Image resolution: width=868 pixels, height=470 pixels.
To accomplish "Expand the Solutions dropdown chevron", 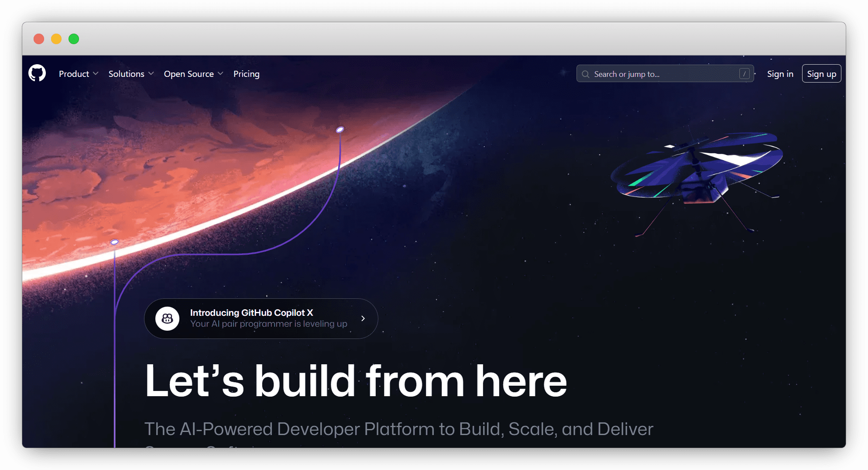I will click(151, 73).
